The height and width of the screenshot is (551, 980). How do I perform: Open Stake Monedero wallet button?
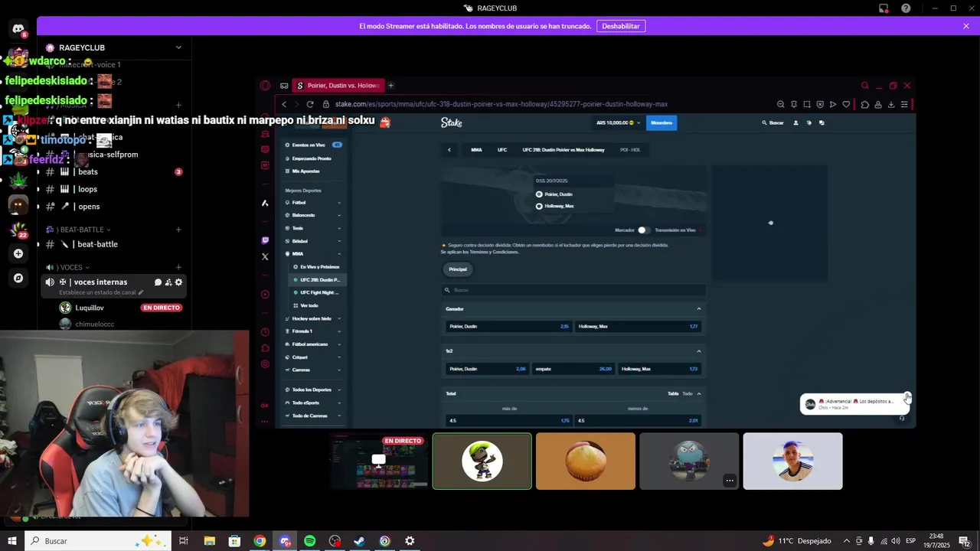coord(661,122)
